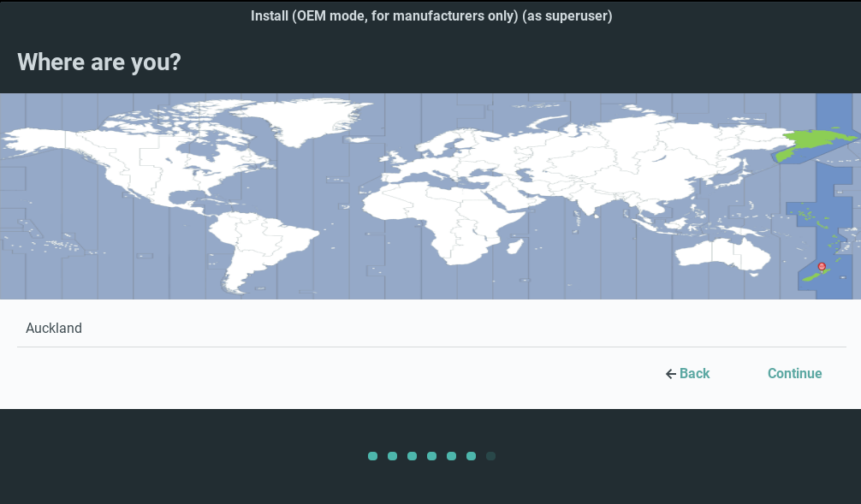The image size is (861, 504).
Task: Go back using the Back link
Action: 694,374
